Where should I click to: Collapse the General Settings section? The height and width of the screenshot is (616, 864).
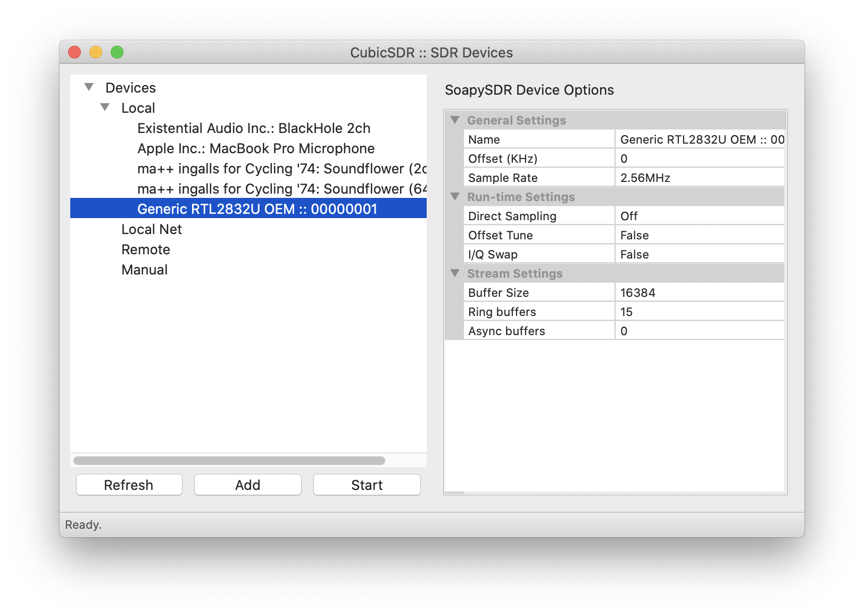455,120
